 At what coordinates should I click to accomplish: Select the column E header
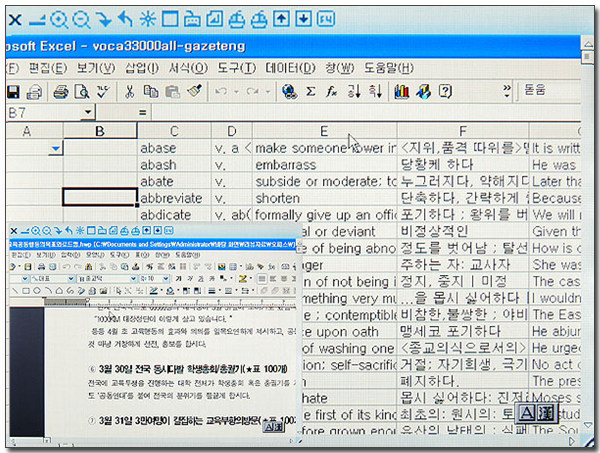(324, 131)
